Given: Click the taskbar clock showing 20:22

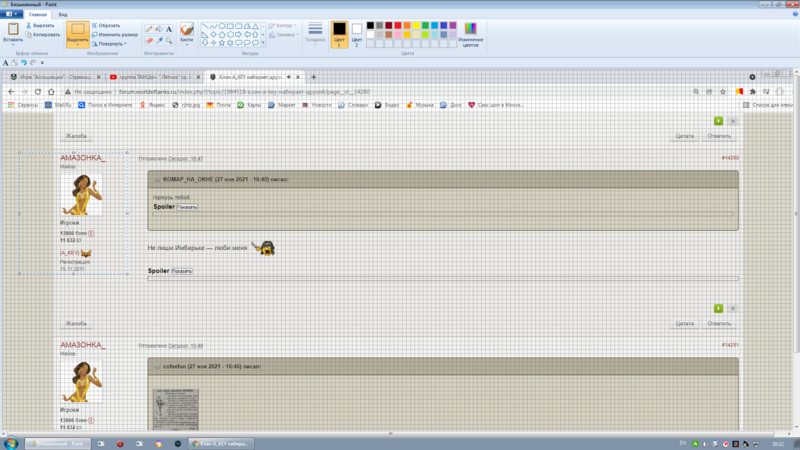Looking at the screenshot, I should (778, 444).
